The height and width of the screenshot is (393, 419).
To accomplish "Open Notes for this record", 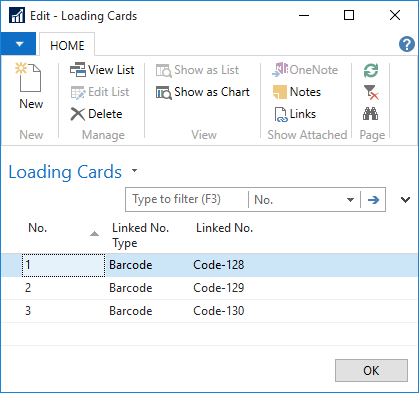I will [x=297, y=92].
